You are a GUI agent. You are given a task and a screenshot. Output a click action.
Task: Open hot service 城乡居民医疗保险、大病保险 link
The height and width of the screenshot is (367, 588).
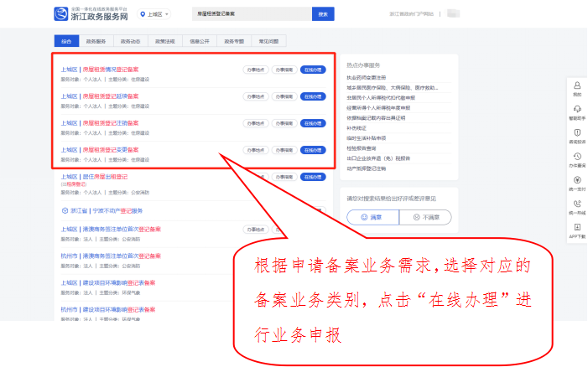pyautogui.click(x=392, y=88)
